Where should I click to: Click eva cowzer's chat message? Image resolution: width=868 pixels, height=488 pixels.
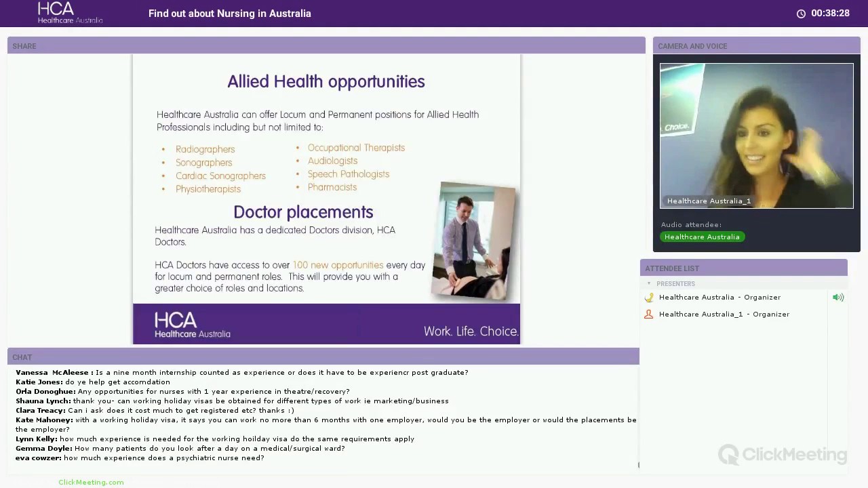tap(140, 458)
